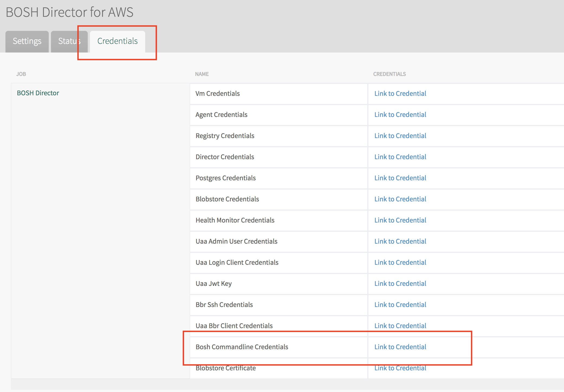Open Blobstore Credentials credential link
This screenshot has width=564, height=392.
(400, 199)
